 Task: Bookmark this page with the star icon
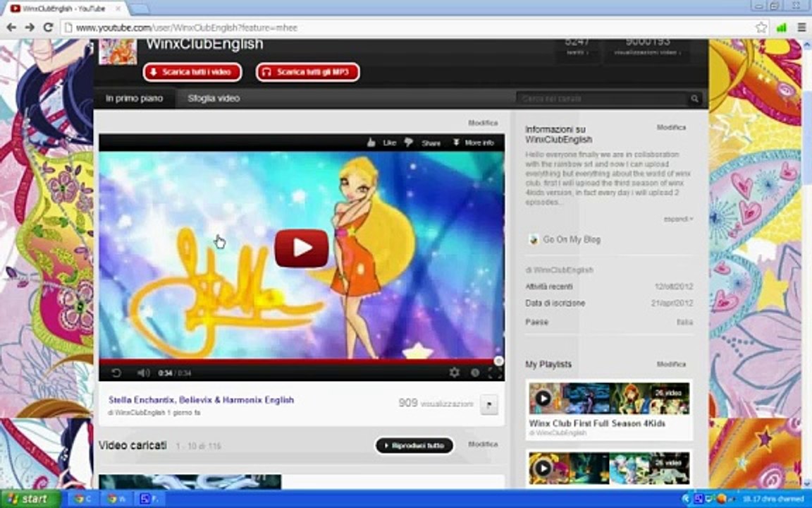click(761, 28)
